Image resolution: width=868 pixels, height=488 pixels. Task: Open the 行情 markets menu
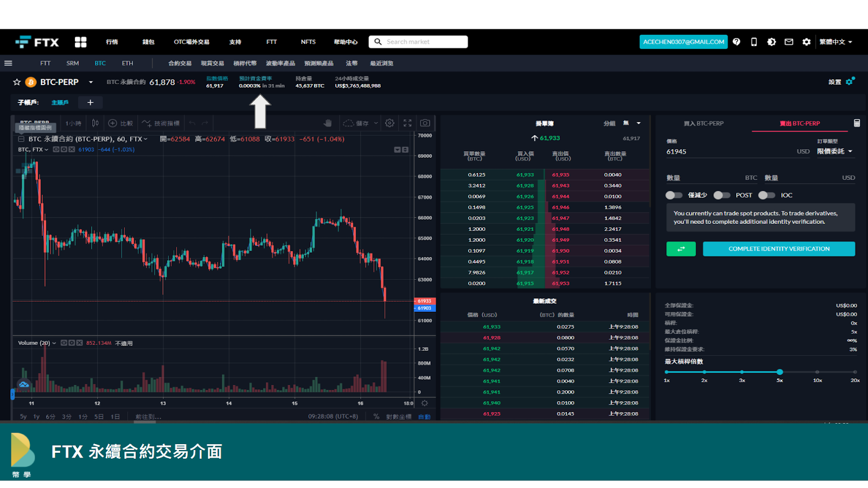112,42
